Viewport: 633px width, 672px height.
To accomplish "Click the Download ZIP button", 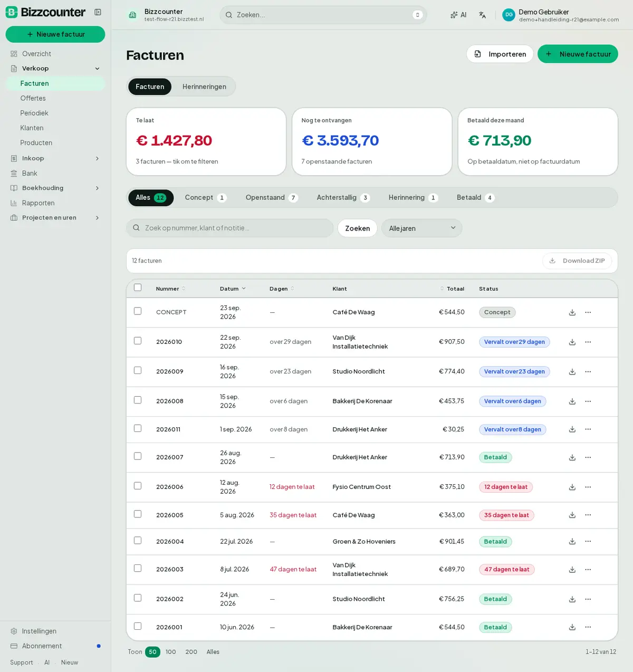I will 577,261.
